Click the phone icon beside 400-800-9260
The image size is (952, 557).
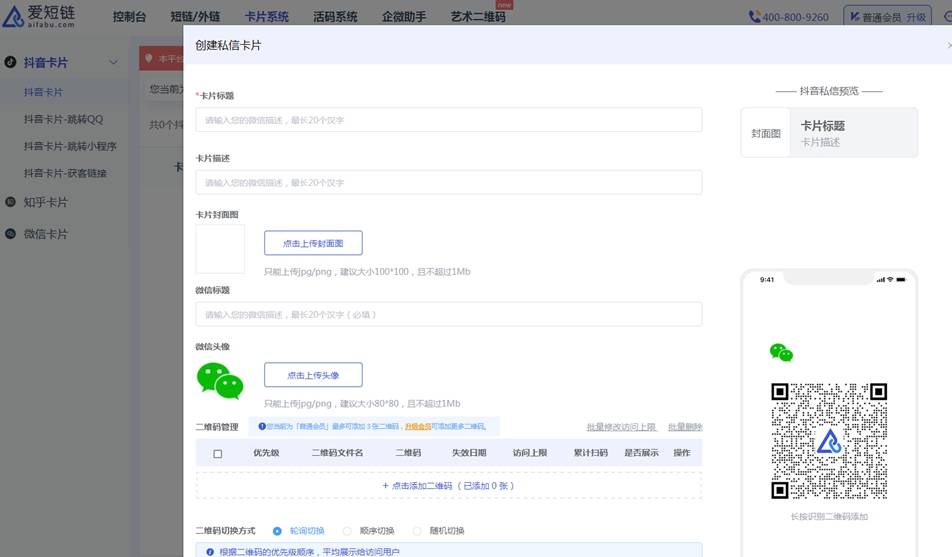click(x=754, y=17)
